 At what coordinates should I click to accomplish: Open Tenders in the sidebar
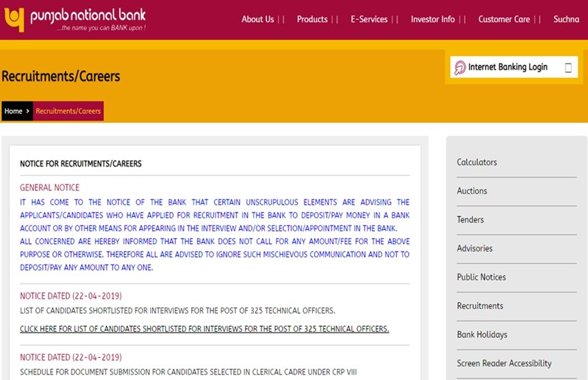pyautogui.click(x=470, y=220)
